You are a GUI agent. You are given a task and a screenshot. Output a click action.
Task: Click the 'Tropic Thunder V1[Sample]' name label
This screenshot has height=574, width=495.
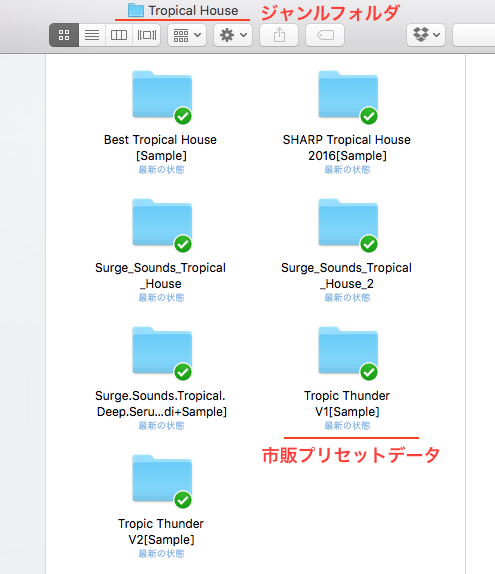coord(347,404)
